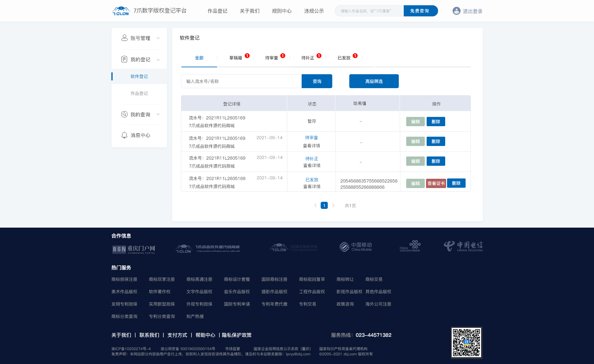Open Message Center bell icon
594x364 pixels.
point(124,135)
